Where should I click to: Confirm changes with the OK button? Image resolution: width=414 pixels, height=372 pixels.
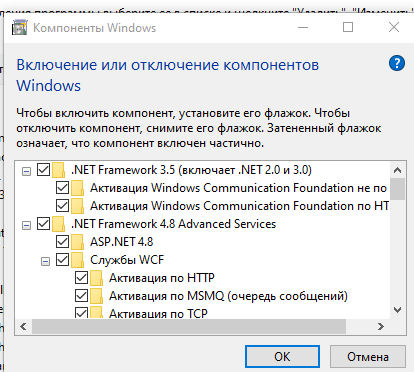tap(282, 357)
